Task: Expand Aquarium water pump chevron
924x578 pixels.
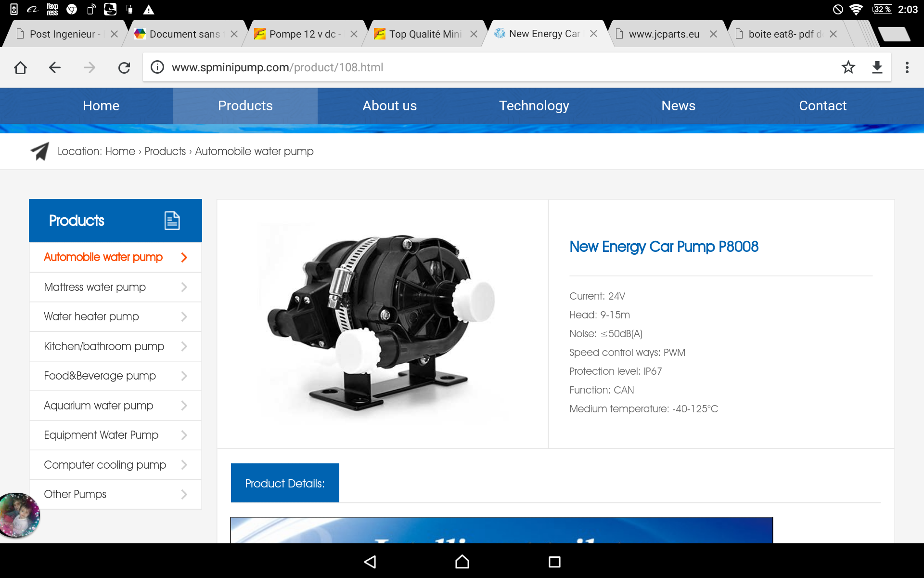Action: point(184,406)
